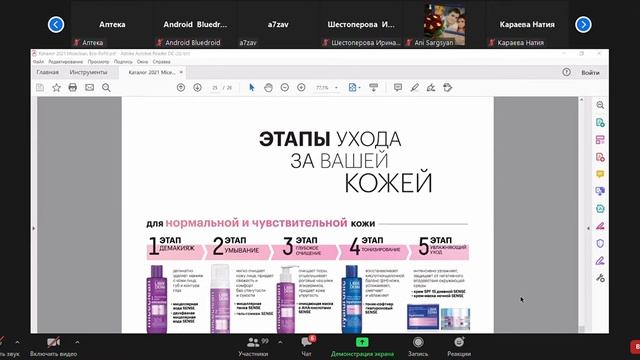Expand video options arrow next to camera
The height and width of the screenshot is (360, 640).
pos(77,342)
